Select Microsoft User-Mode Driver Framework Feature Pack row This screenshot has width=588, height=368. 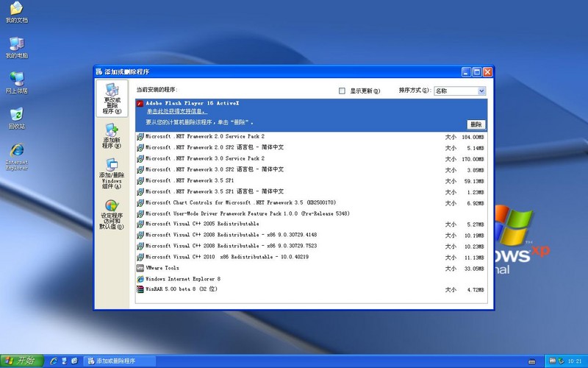(311, 213)
